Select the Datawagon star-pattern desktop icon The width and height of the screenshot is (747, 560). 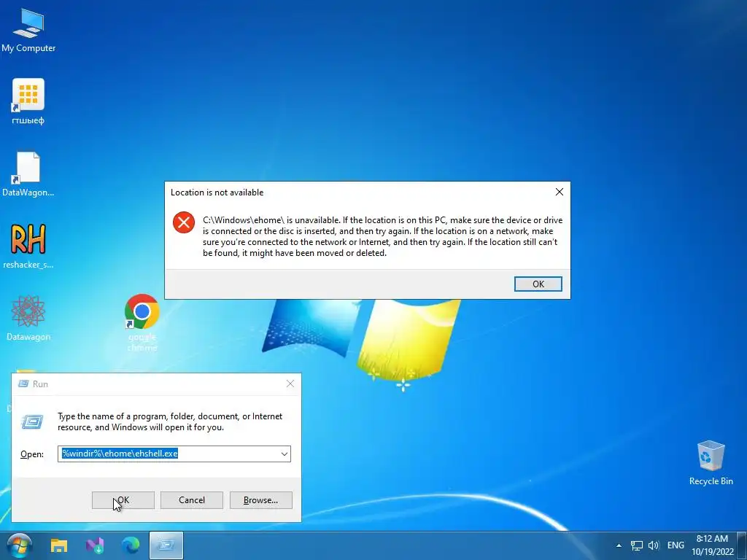28,318
